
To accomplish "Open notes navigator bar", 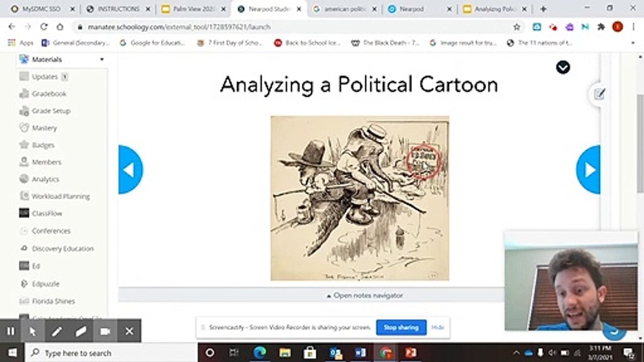I will point(365,296).
